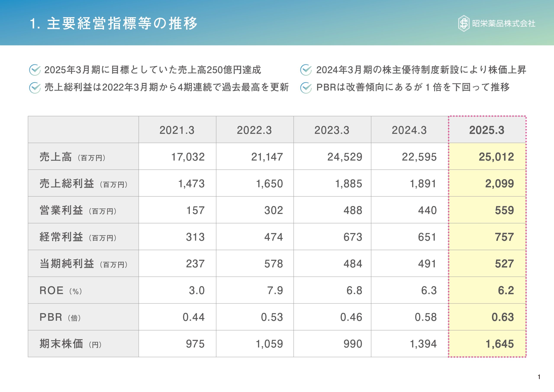This screenshot has width=554, height=392.
Task: Select the checkmark icon beside 株主優待制度 bullet
Action: pos(306,70)
